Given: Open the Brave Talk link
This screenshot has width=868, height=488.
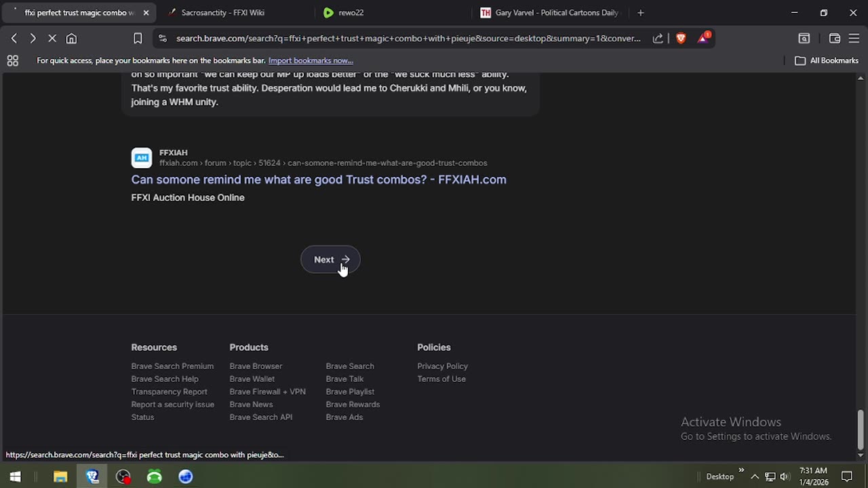Looking at the screenshot, I should (344, 379).
